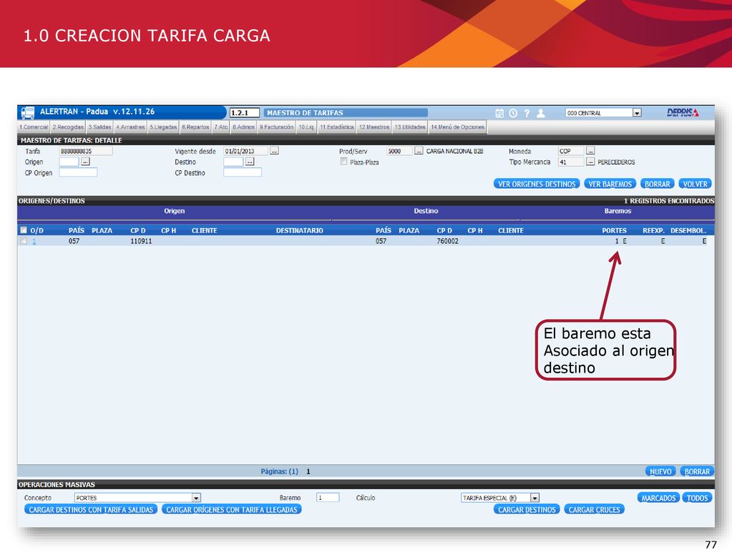Click the VOLVER button
This screenshot has width=732, height=560.
tap(696, 184)
